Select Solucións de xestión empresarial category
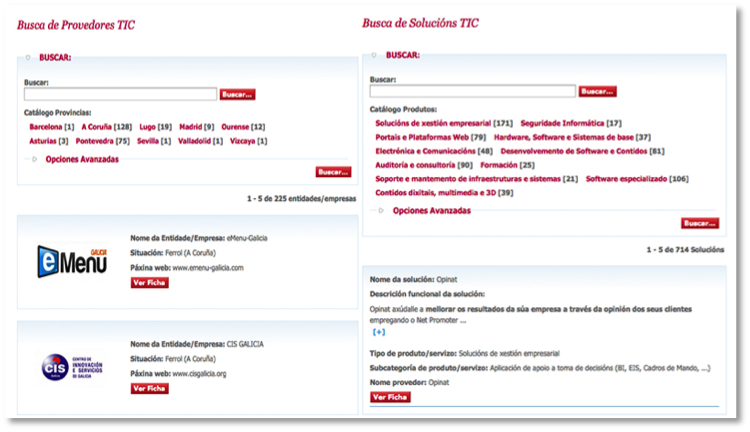 pyautogui.click(x=433, y=122)
